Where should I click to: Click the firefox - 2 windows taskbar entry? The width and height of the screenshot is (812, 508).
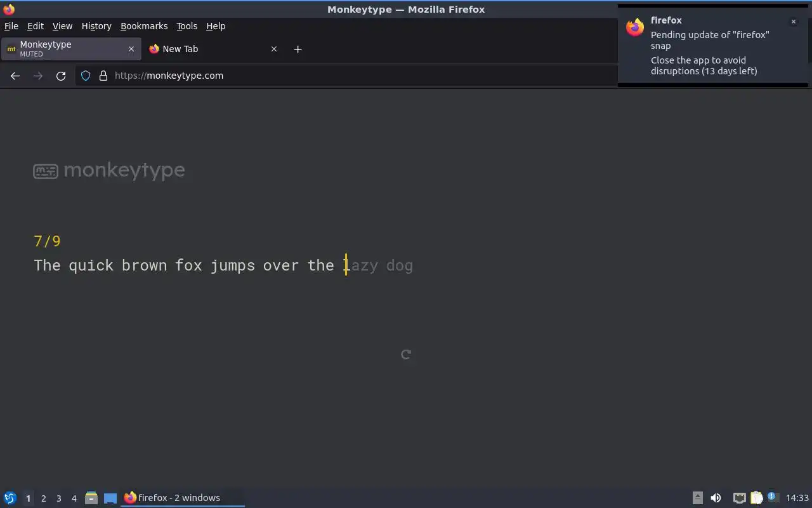click(183, 498)
